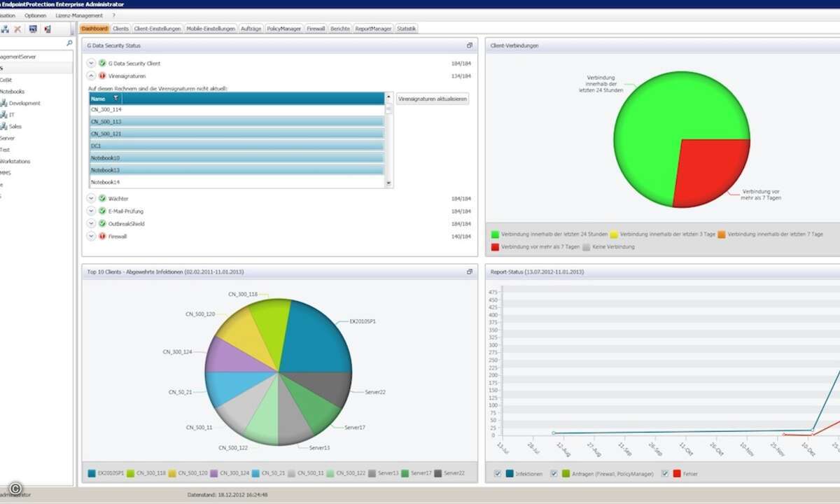Image resolution: width=840 pixels, height=504 pixels.
Task: Switch to the Aufträge tab
Action: 251,29
